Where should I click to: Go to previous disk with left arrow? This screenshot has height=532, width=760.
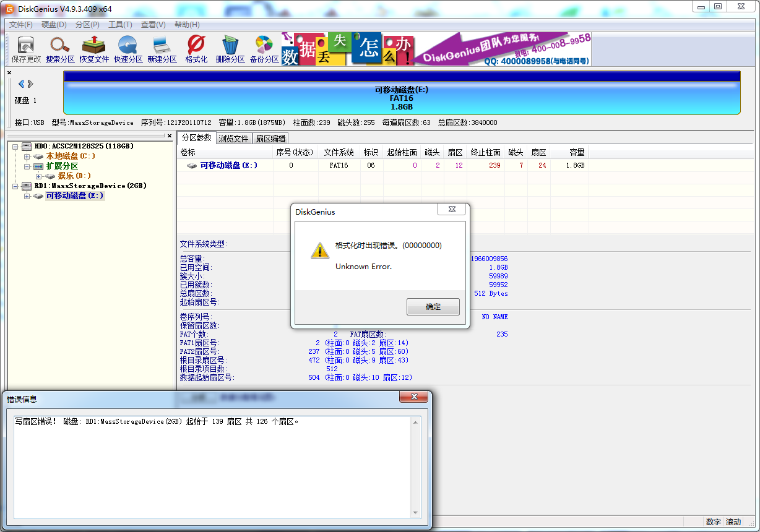(x=21, y=84)
